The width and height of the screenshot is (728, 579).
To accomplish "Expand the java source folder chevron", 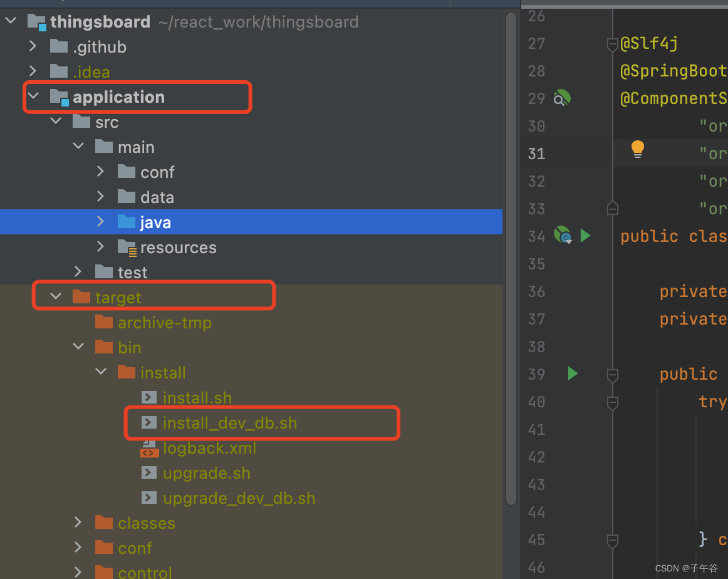I will (101, 221).
